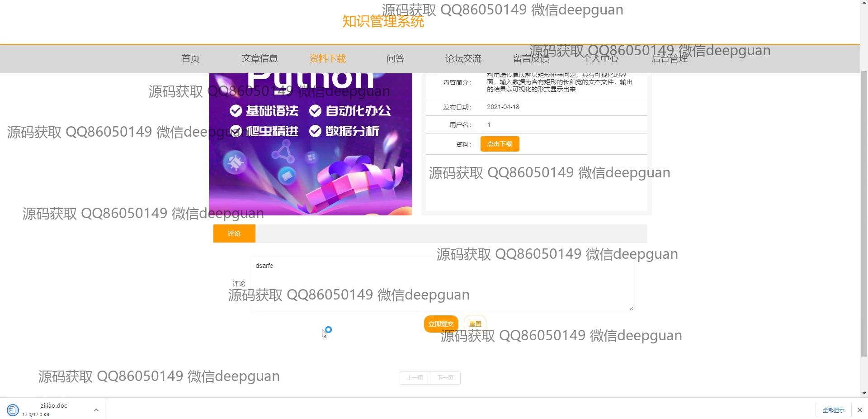The width and height of the screenshot is (868, 419).
Task: Open the 首页 nav item
Action: point(190,58)
